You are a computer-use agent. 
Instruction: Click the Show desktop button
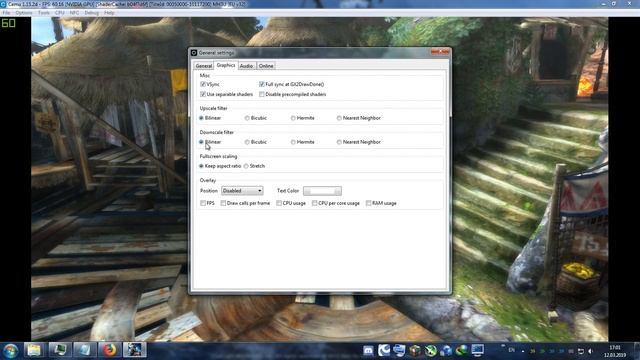pyautogui.click(x=637, y=351)
